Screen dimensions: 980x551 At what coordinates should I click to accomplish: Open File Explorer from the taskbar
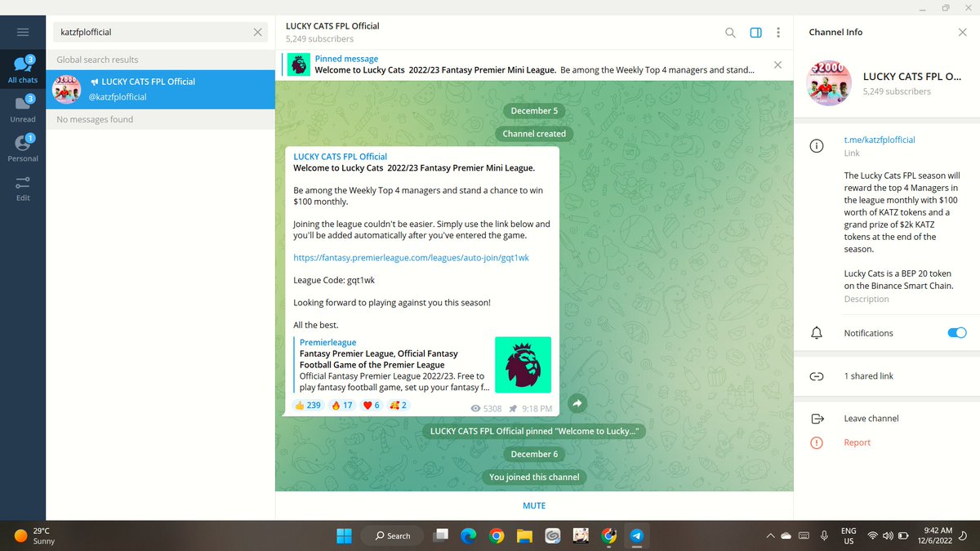click(x=523, y=535)
